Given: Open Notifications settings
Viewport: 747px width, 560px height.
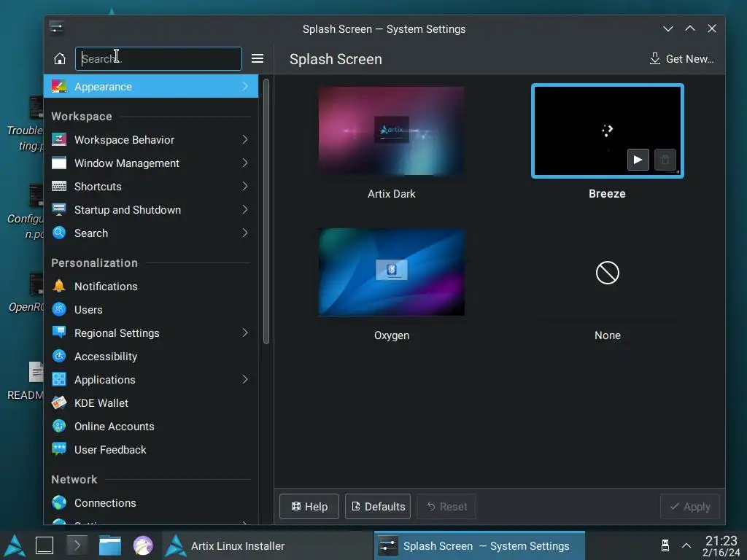Looking at the screenshot, I should tap(151, 286).
